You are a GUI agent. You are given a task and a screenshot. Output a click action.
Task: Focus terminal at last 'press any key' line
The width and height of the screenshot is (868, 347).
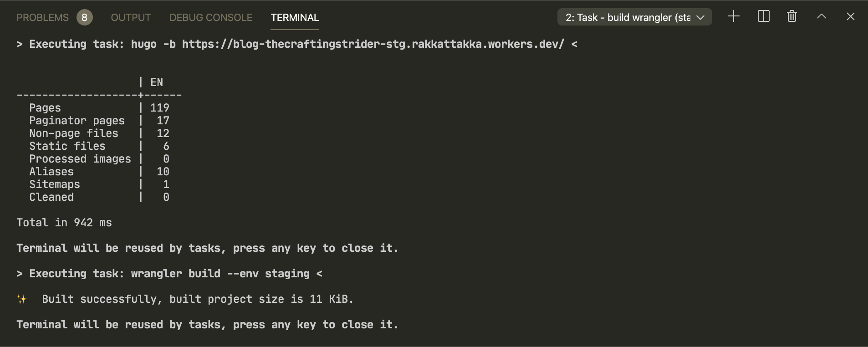[207, 325]
